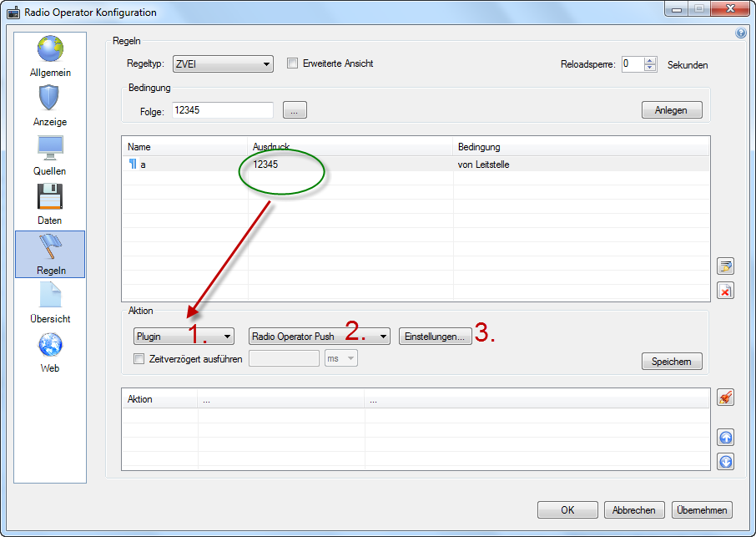The width and height of the screenshot is (756, 537).
Task: Minimize the Radio Operator Konfiguration window
Action: [x=677, y=8]
